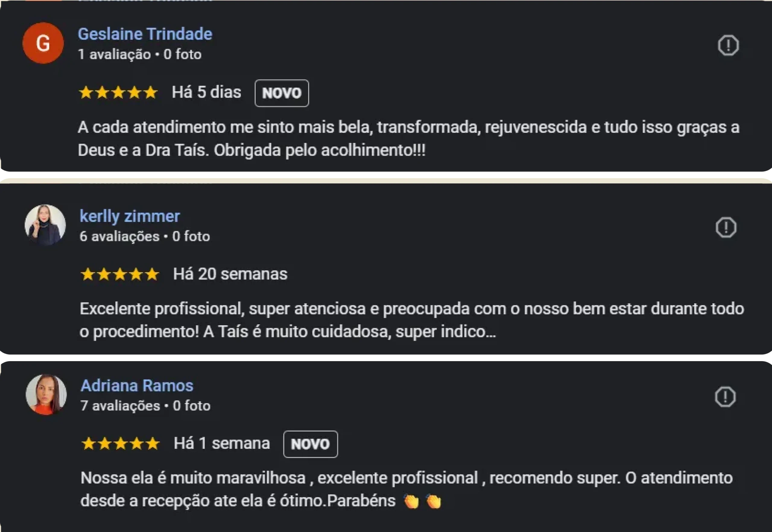Click the NOVO badge on Adriana's review
This screenshot has width=772, height=532.
coord(310,444)
